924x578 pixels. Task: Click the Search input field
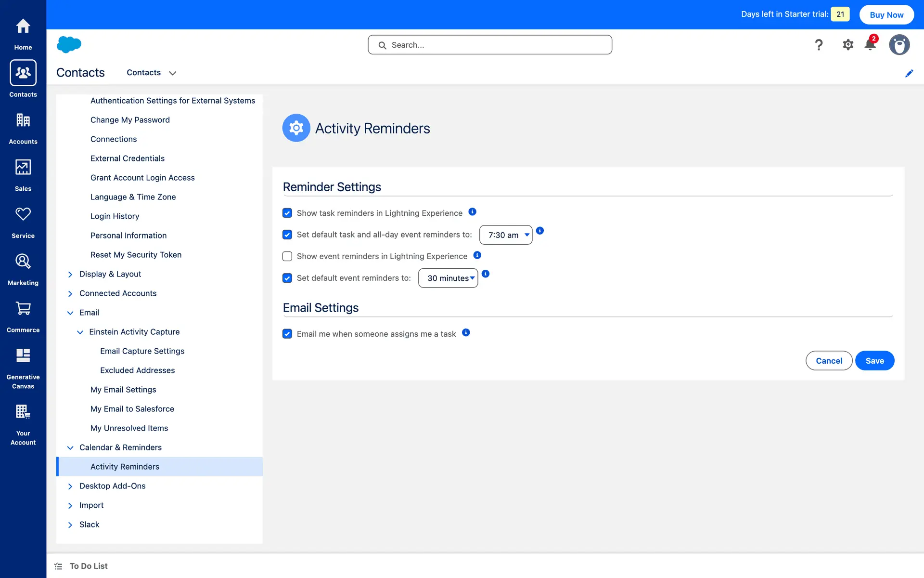[x=490, y=45]
